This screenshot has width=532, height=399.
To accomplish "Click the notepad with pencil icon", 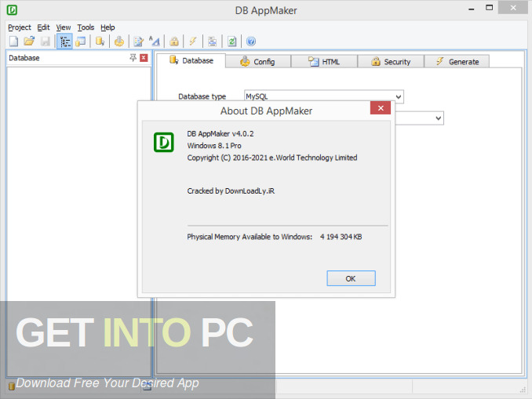I will [138, 42].
